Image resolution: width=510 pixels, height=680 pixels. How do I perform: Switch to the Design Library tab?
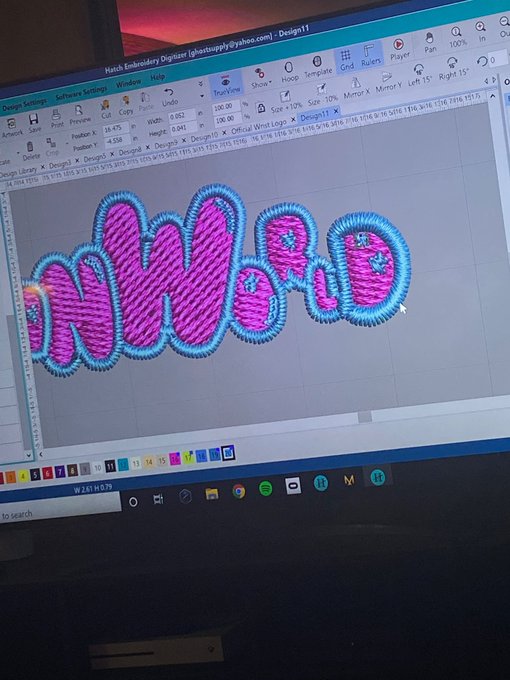point(18,172)
